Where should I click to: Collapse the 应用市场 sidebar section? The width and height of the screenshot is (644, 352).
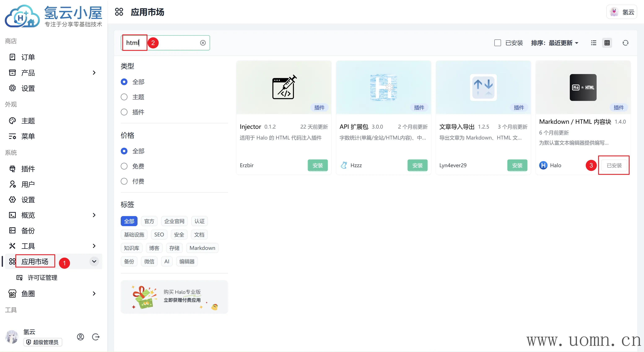pyautogui.click(x=94, y=261)
